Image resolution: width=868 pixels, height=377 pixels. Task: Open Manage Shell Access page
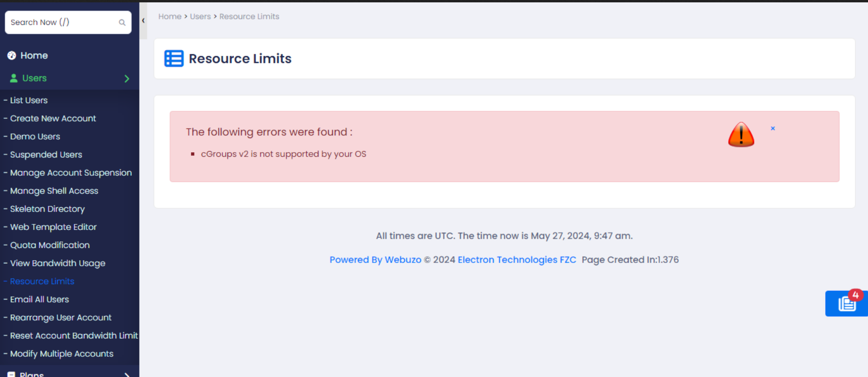click(x=54, y=191)
